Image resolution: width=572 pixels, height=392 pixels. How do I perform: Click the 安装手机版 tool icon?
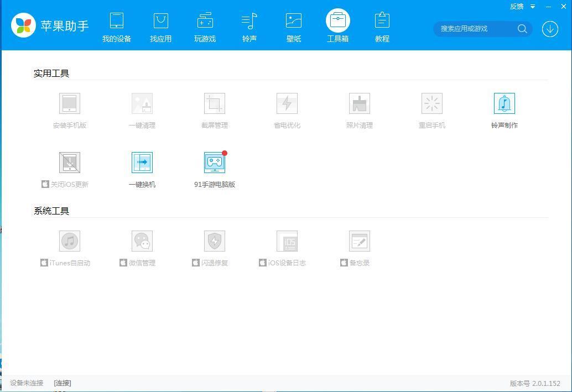tap(70, 103)
